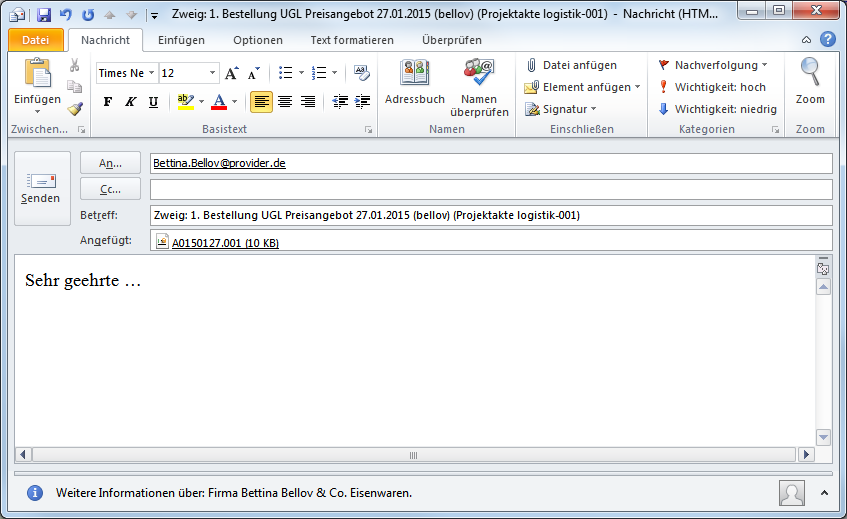The image size is (847, 519).
Task: Open the Signatur menu
Action: point(561,109)
